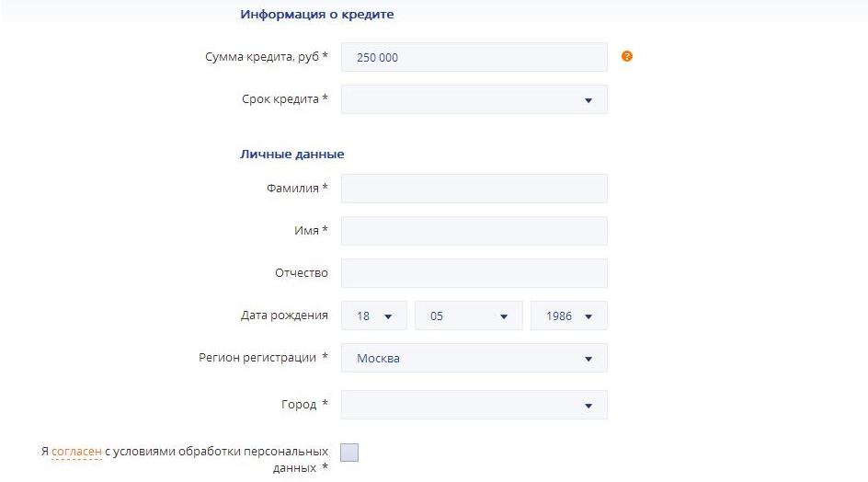This screenshot has width=868, height=482.
Task: Expand the birth day dropdown showing 18
Action: click(374, 316)
